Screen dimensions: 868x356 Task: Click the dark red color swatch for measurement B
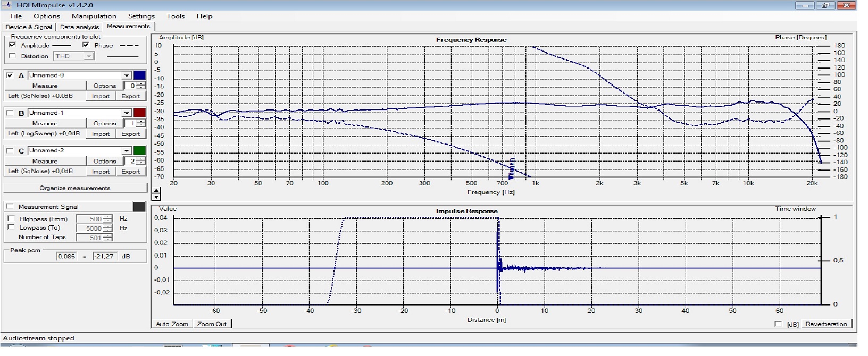pos(139,113)
